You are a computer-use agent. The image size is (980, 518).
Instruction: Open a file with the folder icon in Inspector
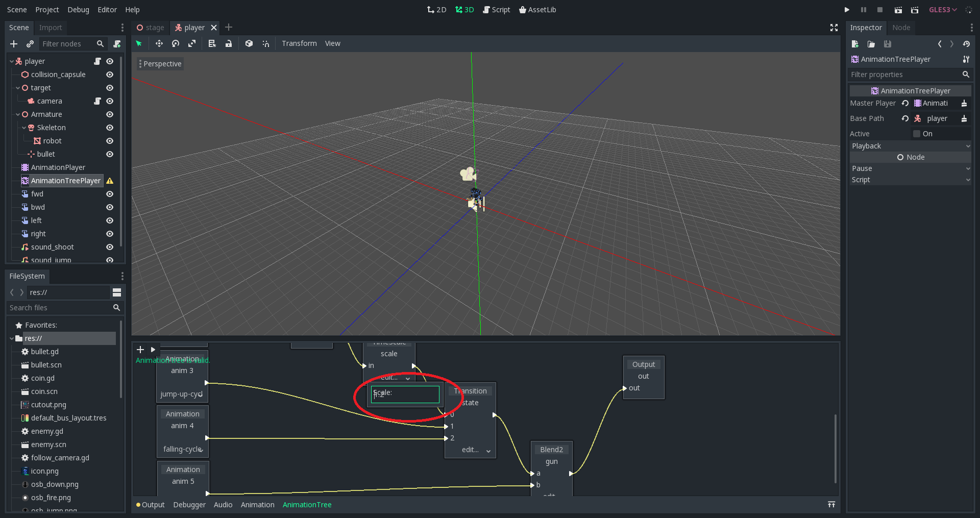871,44
